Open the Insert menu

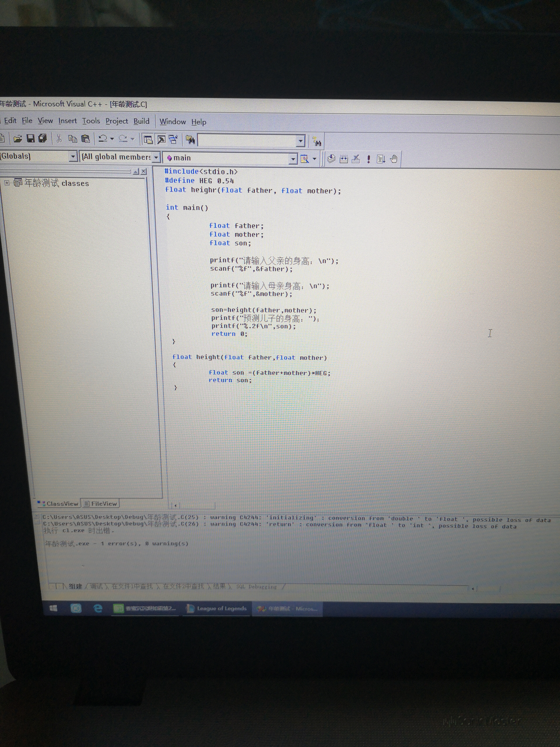pos(68,121)
